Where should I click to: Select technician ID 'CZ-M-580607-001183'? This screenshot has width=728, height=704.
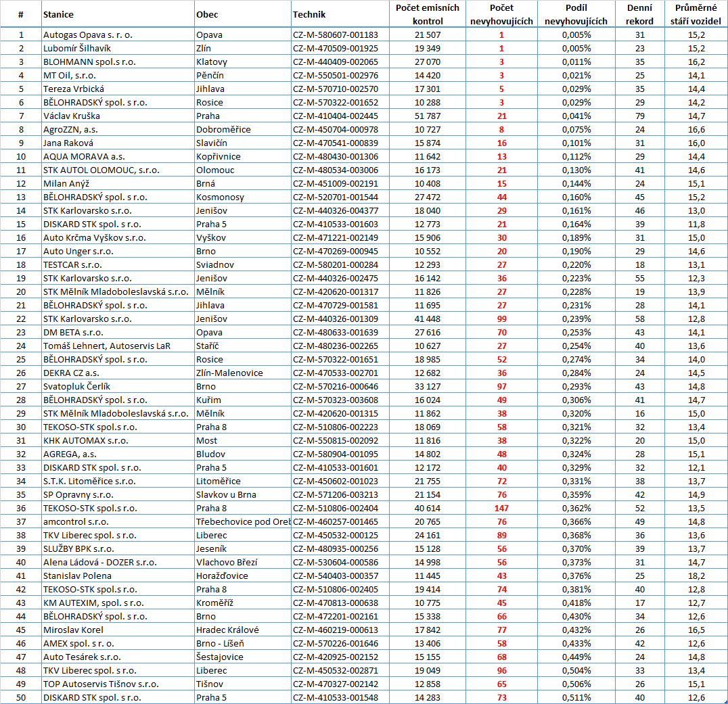click(x=340, y=34)
